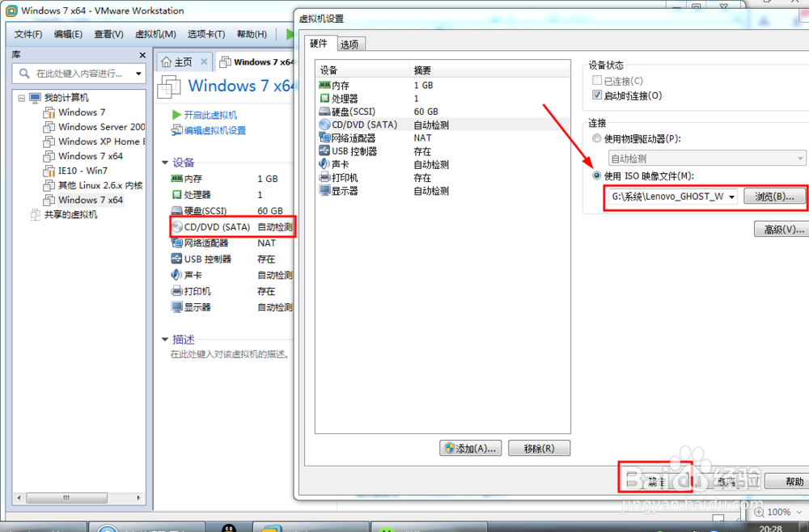
Task: Click the 添加(A)... button
Action: coord(470,449)
